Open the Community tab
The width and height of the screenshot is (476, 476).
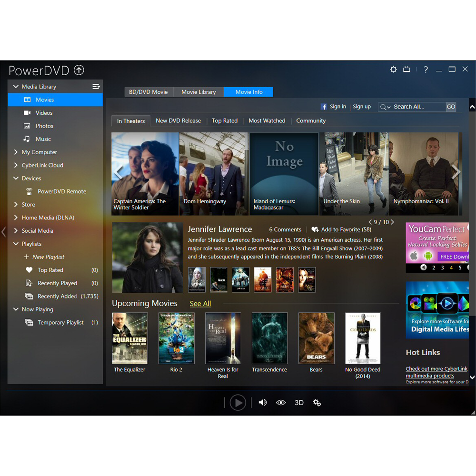[x=311, y=120]
